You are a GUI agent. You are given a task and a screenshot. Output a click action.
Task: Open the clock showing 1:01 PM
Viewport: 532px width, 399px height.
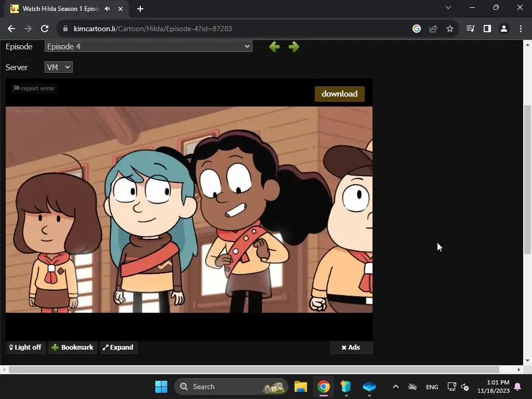[x=494, y=387]
